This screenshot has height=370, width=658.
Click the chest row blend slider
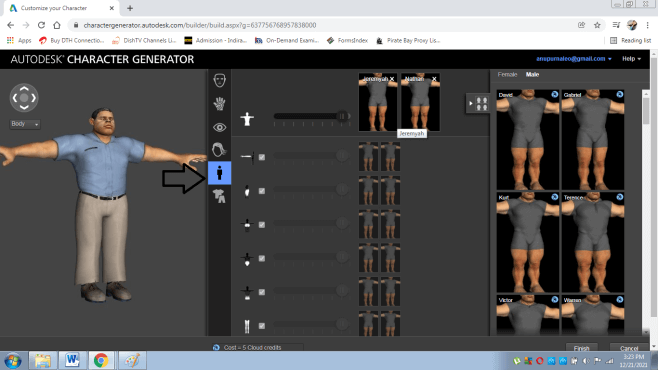311,223
